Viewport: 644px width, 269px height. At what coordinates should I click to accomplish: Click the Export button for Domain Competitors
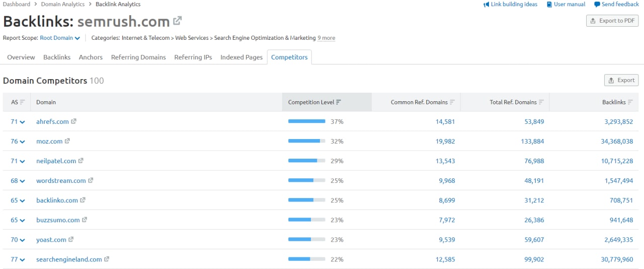point(621,80)
